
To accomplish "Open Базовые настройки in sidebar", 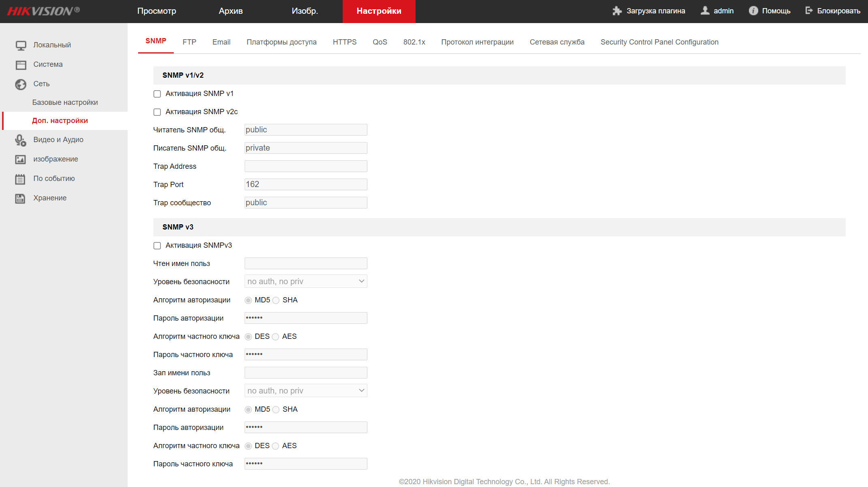I will click(x=65, y=102).
